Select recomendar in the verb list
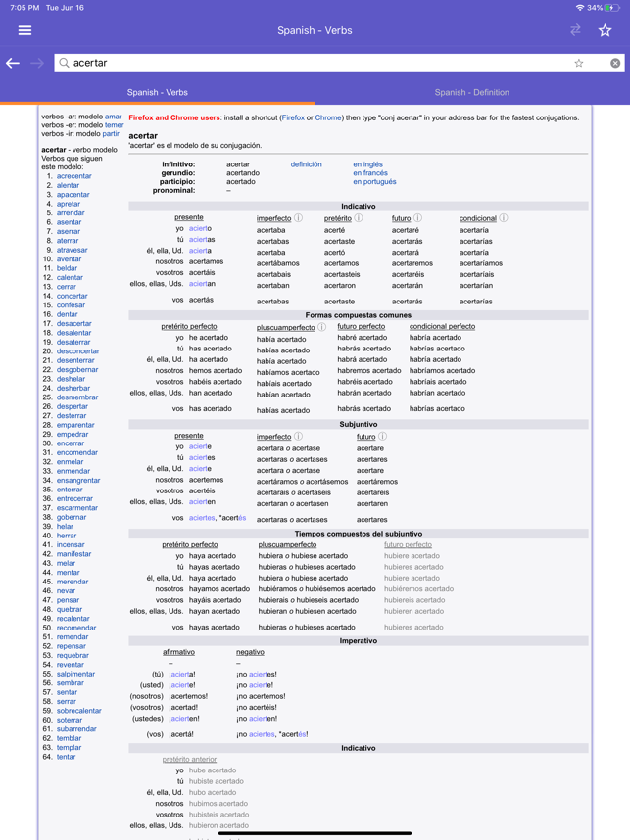The height and width of the screenshot is (840, 630). (x=76, y=628)
